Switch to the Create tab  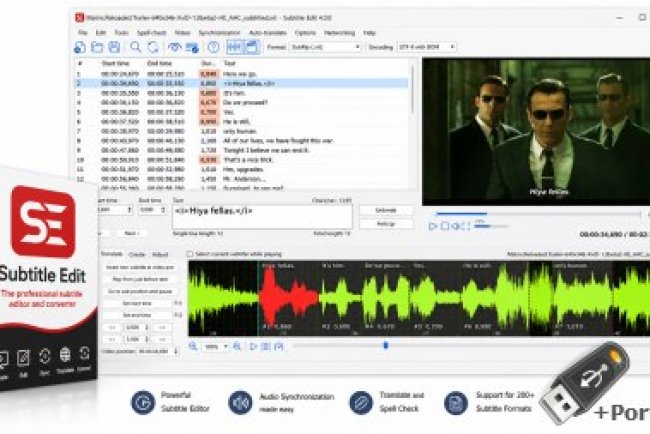tap(136, 254)
